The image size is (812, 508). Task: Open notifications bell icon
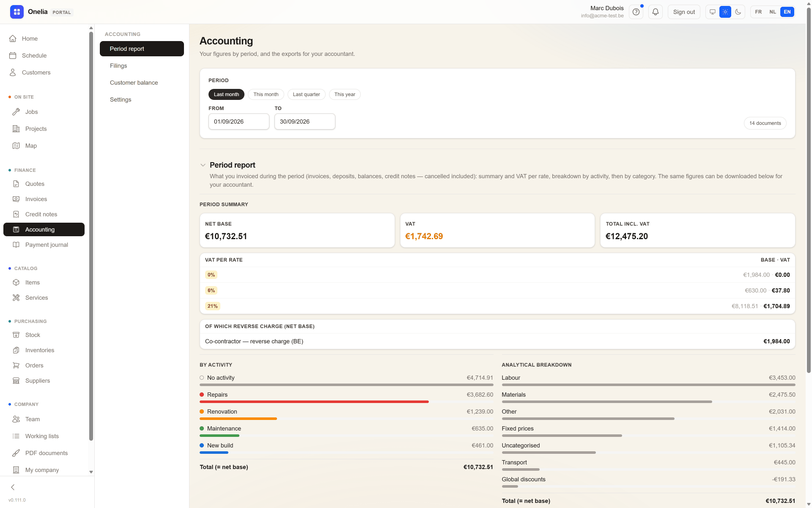(656, 12)
